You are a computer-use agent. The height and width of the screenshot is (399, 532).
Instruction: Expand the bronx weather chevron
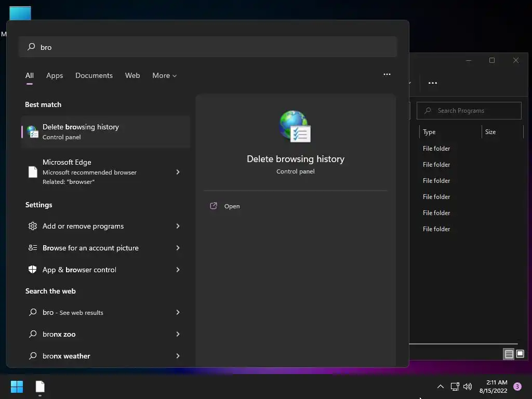[178, 355]
